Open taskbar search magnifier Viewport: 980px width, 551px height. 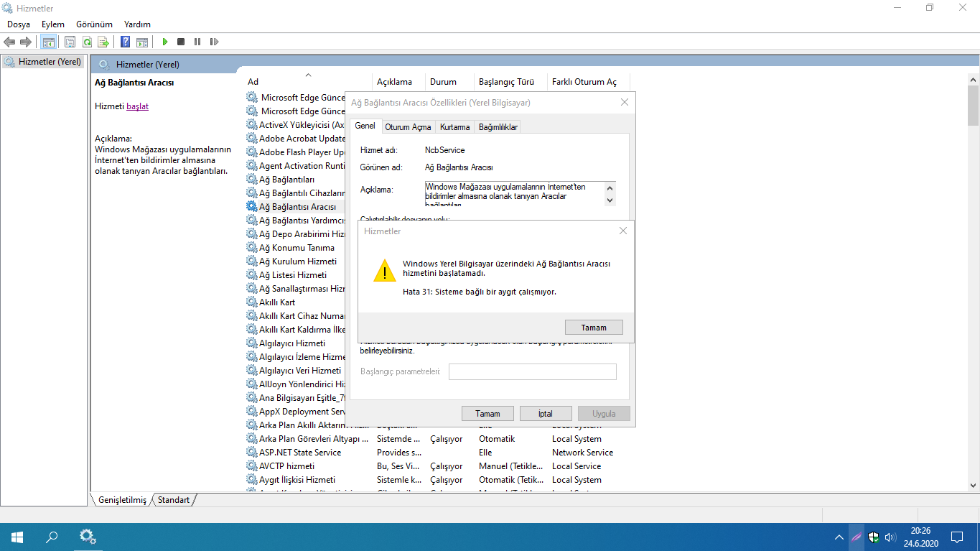click(52, 537)
